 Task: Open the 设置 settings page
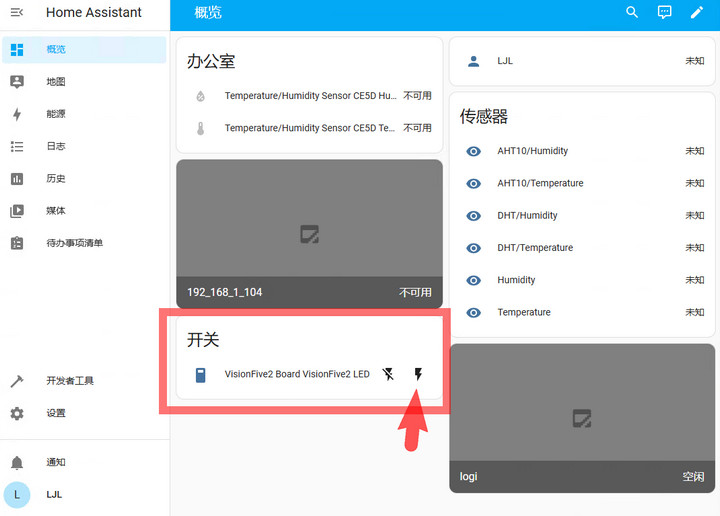coord(84,413)
